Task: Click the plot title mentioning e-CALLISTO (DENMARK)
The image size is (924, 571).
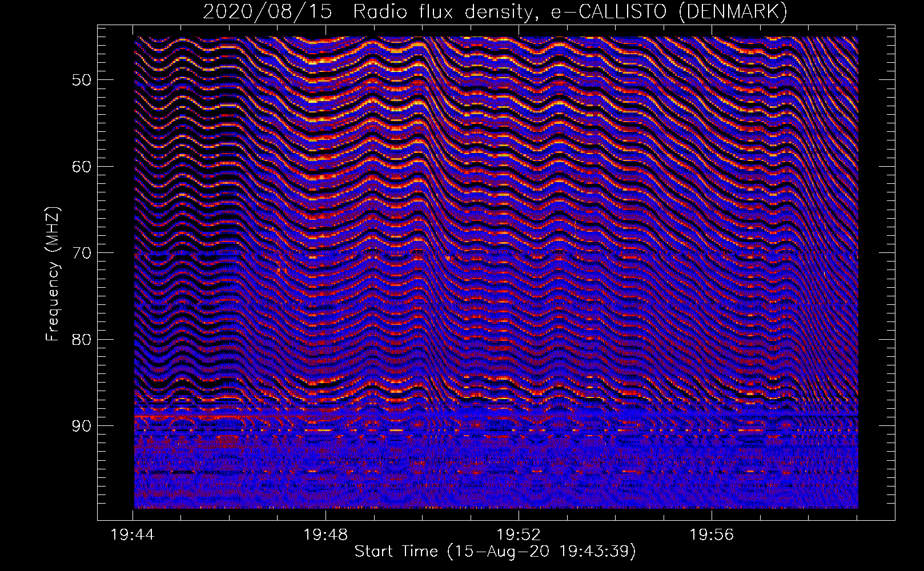Action: pos(495,11)
